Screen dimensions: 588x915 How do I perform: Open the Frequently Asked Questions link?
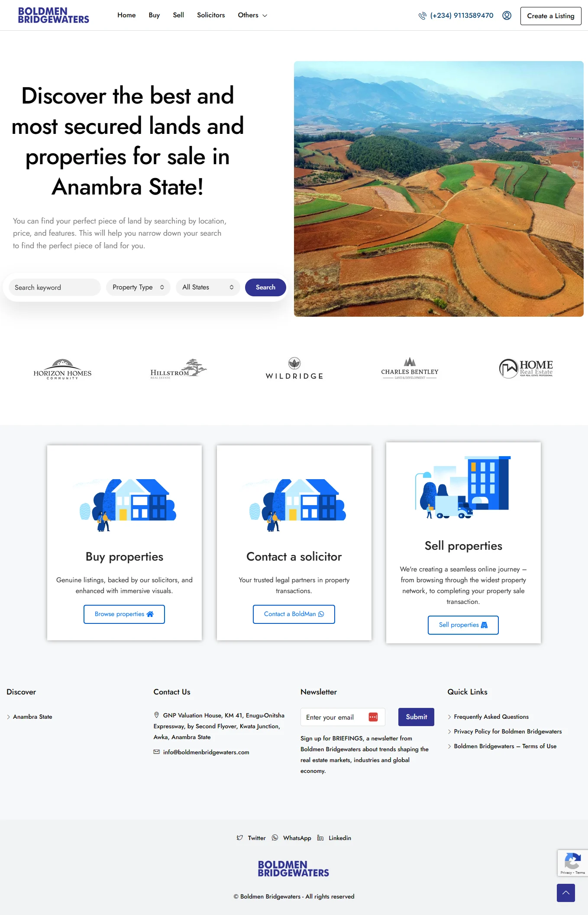click(491, 717)
